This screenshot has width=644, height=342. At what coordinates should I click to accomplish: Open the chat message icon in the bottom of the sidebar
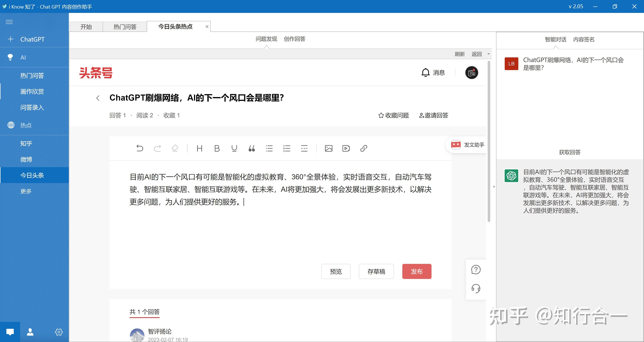pos(10,332)
